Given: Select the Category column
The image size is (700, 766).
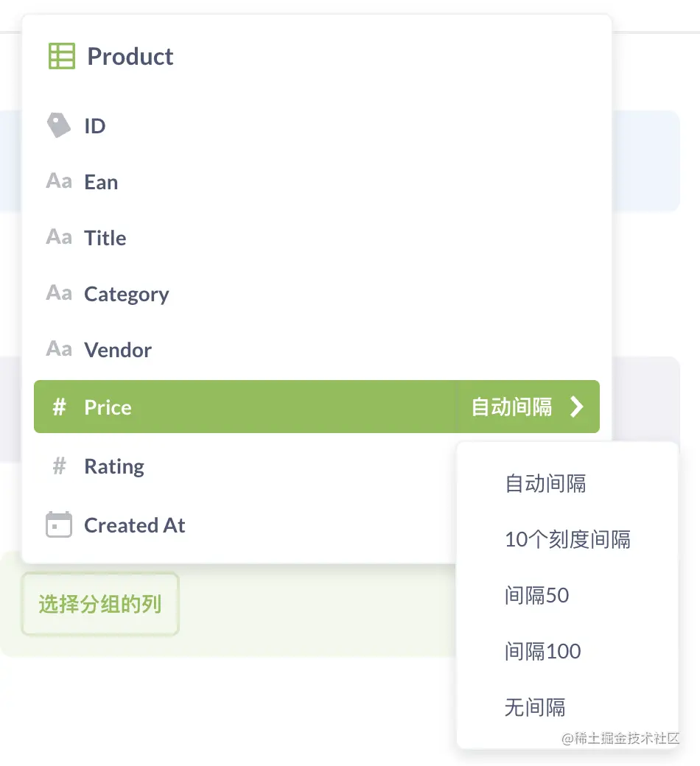Looking at the screenshot, I should [126, 294].
